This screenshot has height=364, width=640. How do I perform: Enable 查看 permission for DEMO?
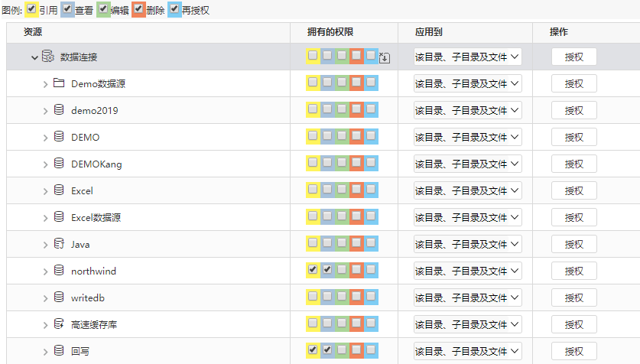[x=327, y=135]
